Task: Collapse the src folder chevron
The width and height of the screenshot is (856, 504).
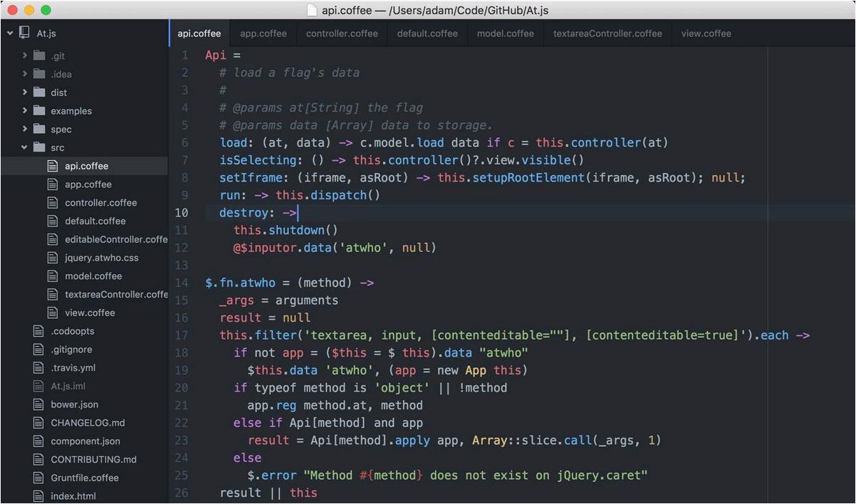Action: (25, 147)
